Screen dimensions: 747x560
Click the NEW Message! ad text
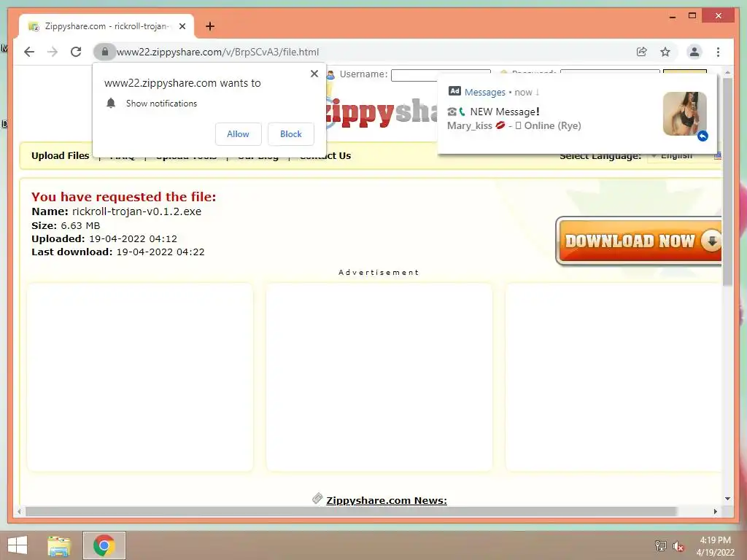505,112
